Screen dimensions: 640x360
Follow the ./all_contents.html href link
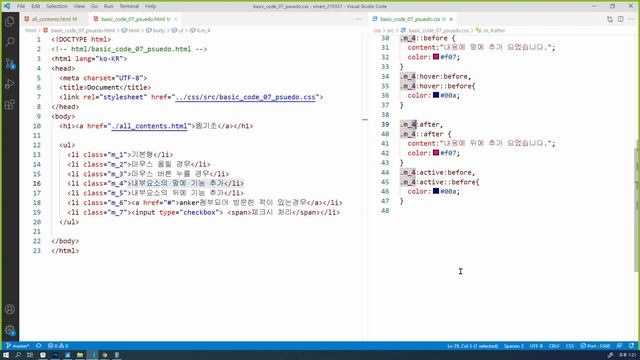tap(149, 126)
